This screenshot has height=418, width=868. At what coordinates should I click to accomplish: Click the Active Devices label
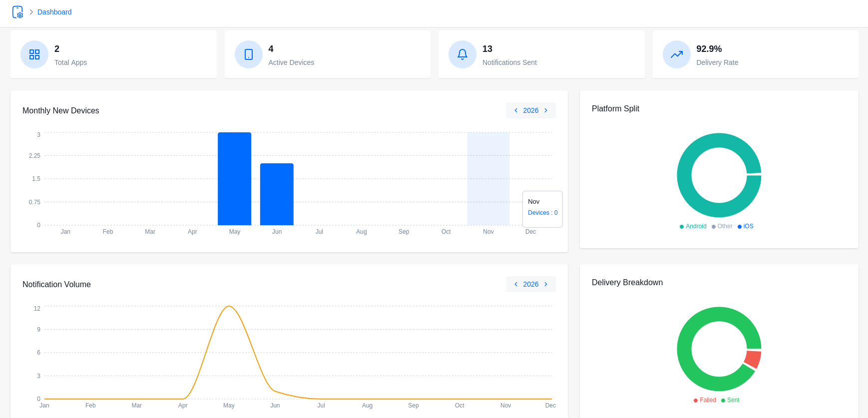[291, 62]
